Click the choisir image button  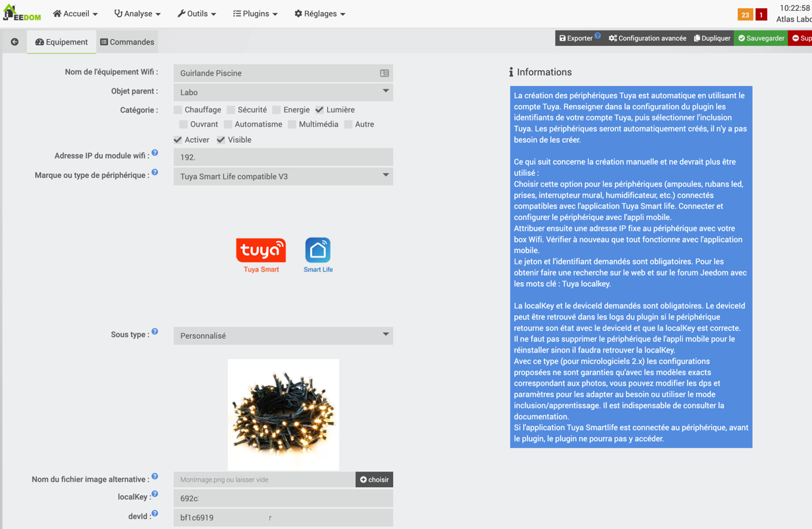374,480
